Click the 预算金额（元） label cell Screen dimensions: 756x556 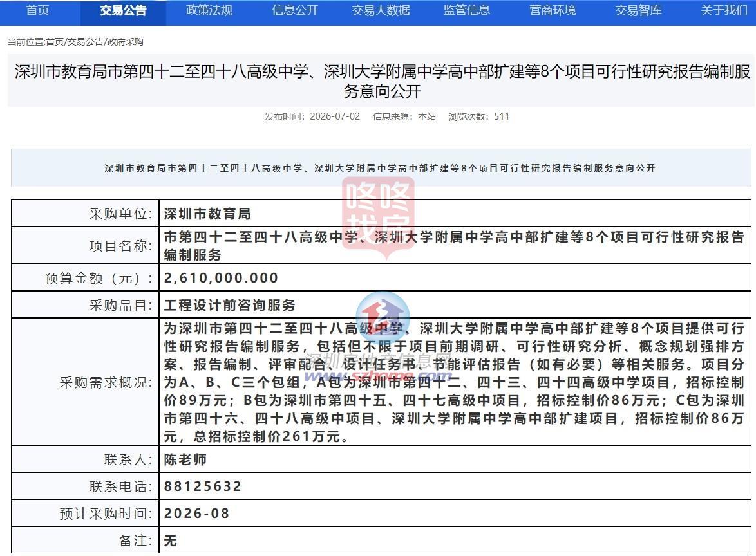pyautogui.click(x=86, y=277)
